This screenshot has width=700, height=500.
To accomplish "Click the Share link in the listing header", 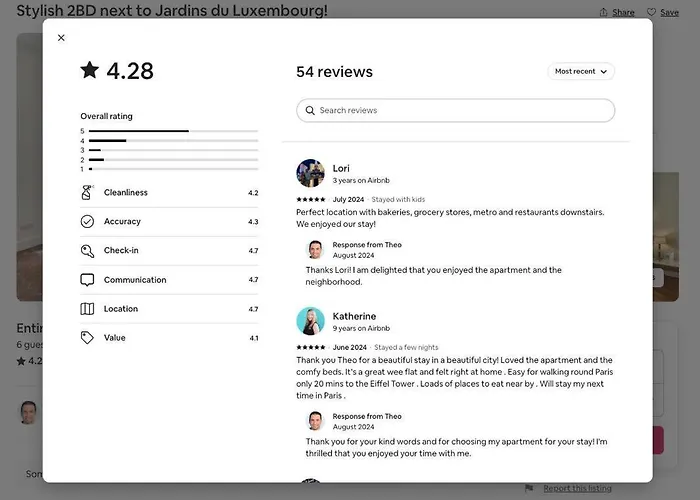I will (x=623, y=12).
